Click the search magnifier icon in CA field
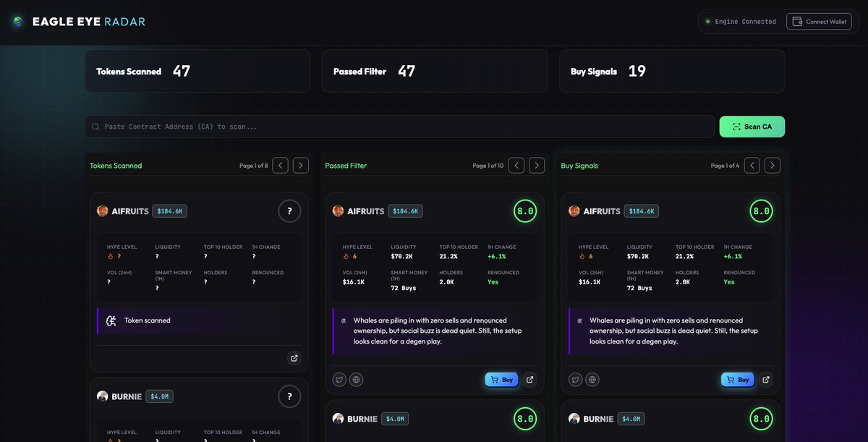The width and height of the screenshot is (868, 442). 95,127
